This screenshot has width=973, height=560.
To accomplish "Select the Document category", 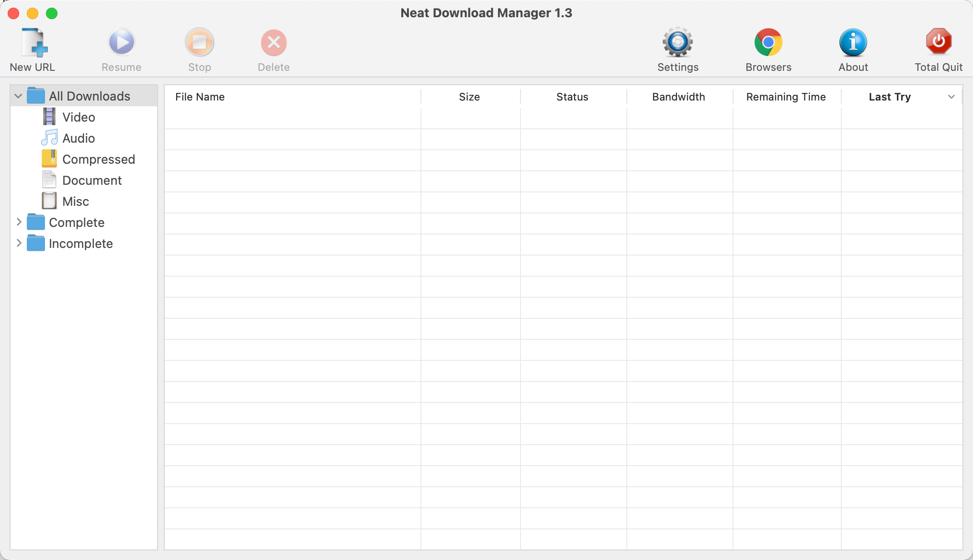I will tap(92, 180).
